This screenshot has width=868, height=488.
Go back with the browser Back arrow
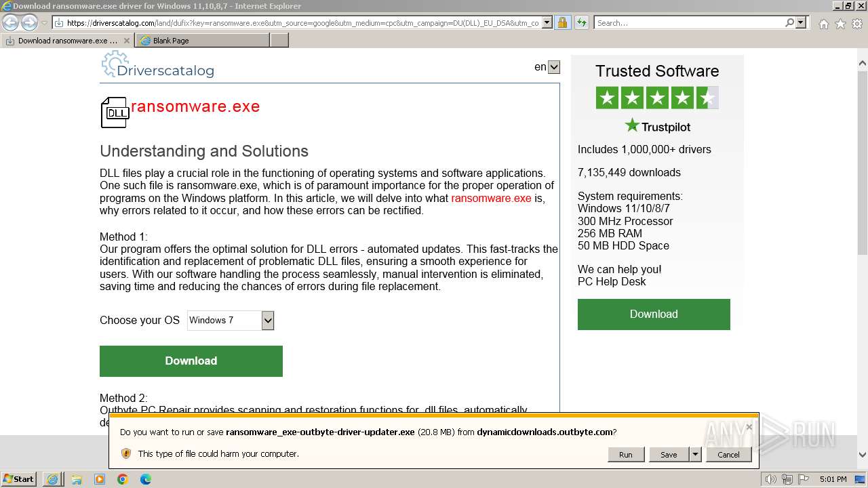(x=11, y=23)
